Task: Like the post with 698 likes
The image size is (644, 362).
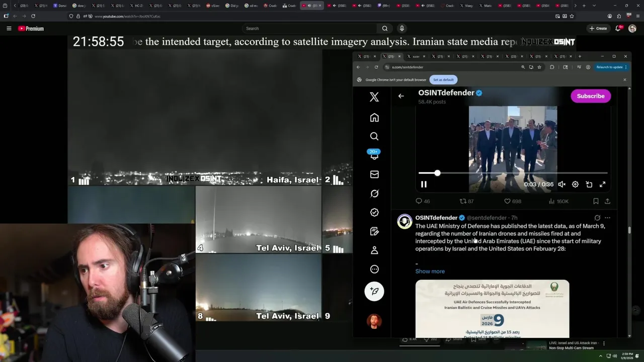Action: tap(513, 201)
